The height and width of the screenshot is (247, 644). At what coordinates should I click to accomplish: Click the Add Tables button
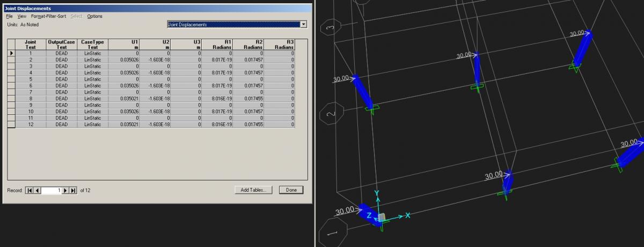254,190
